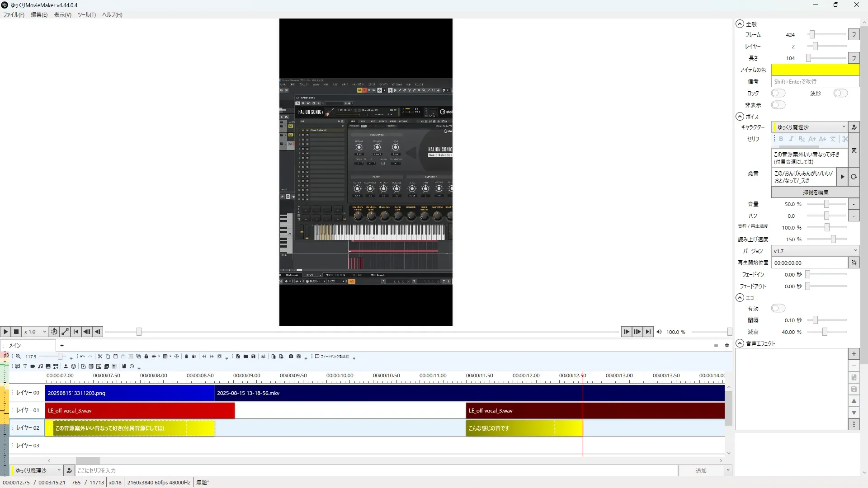Click the camera screenshot icon in toolbar

(x=291, y=357)
